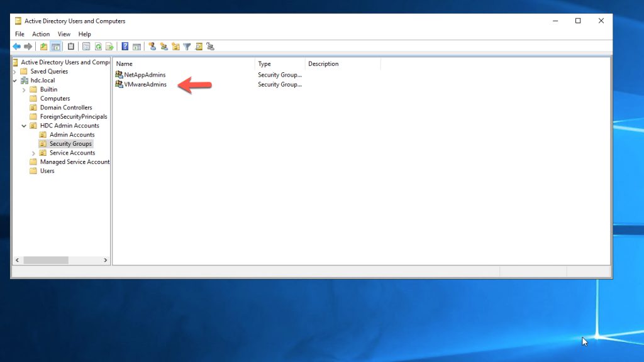Image resolution: width=644 pixels, height=362 pixels.
Task: Select the Admin Accounts OU
Action: tap(72, 134)
